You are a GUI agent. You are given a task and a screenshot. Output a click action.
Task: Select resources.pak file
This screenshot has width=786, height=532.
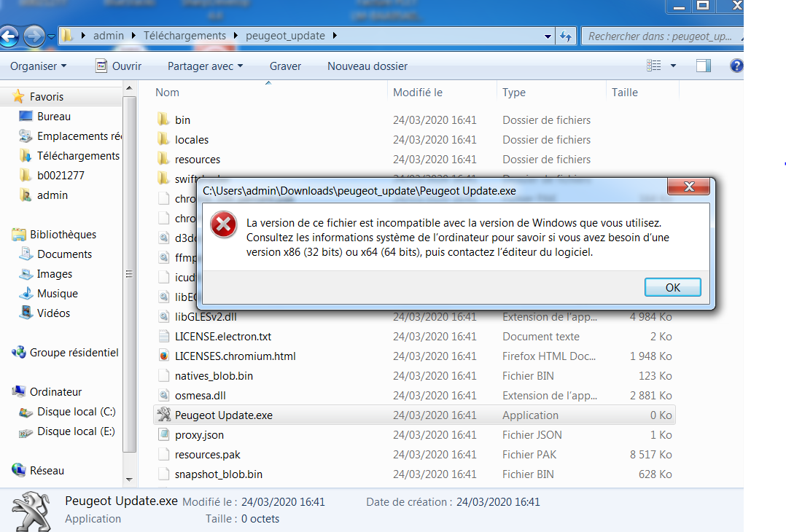(208, 454)
